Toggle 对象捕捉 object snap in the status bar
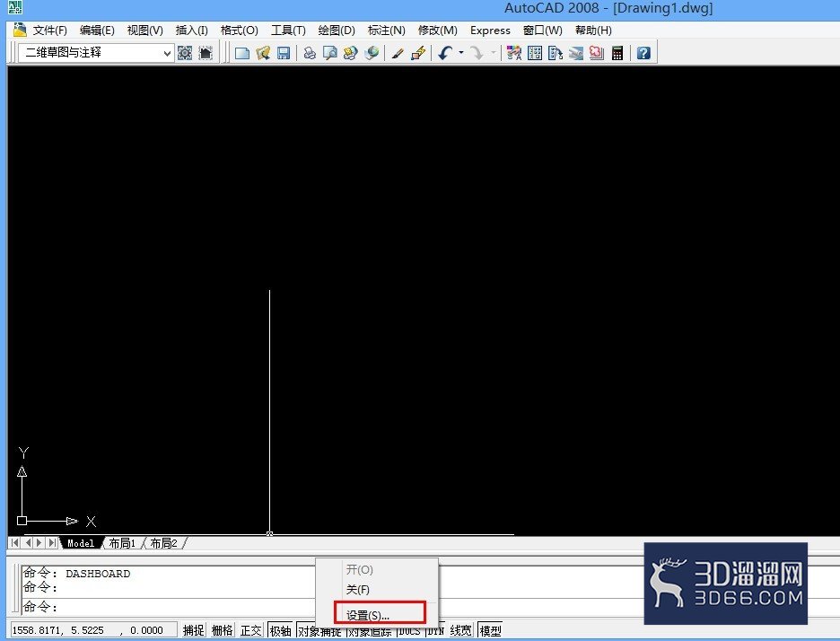Screen dimensions: 840x641 point(319,631)
